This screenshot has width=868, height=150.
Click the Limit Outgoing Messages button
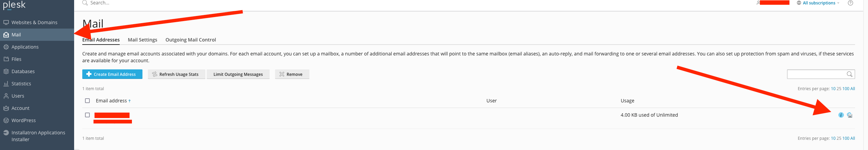tap(238, 74)
